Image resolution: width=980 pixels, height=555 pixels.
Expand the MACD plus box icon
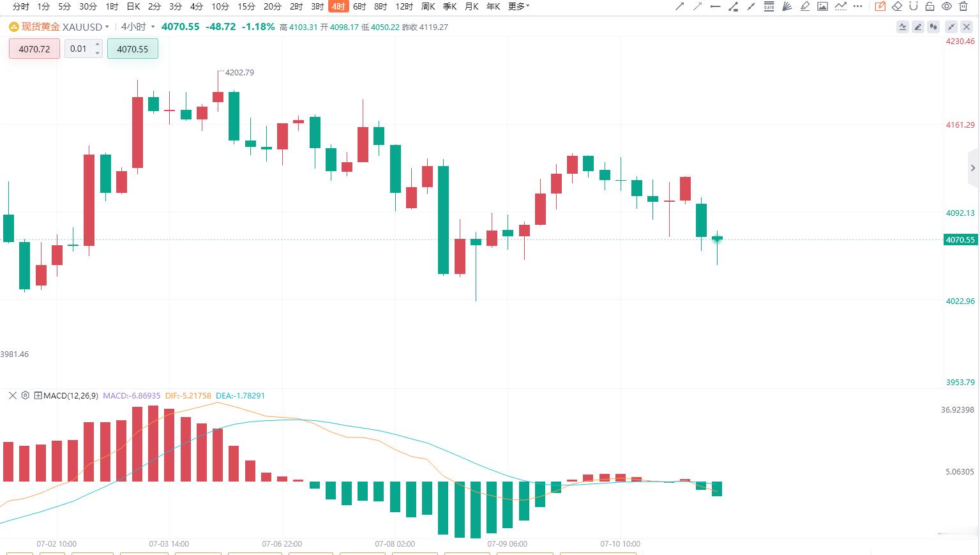38,396
